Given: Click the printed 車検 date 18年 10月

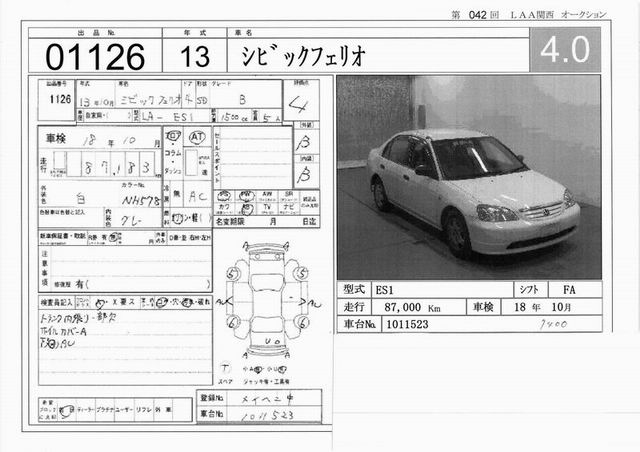Looking at the screenshot, I should point(542,307).
